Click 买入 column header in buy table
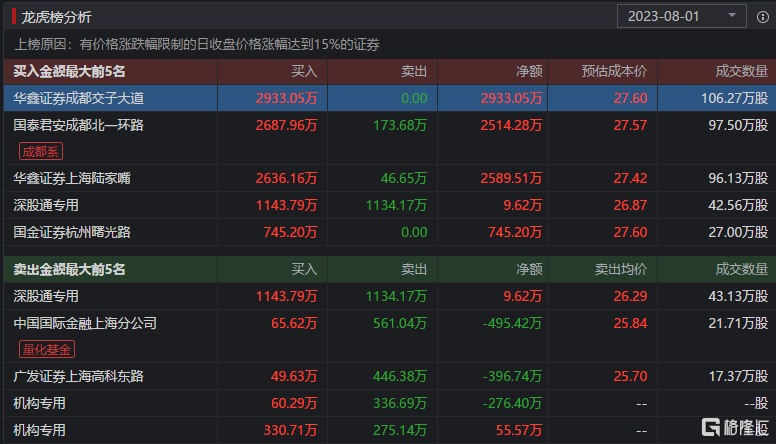Image resolution: width=776 pixels, height=444 pixels. point(304,71)
